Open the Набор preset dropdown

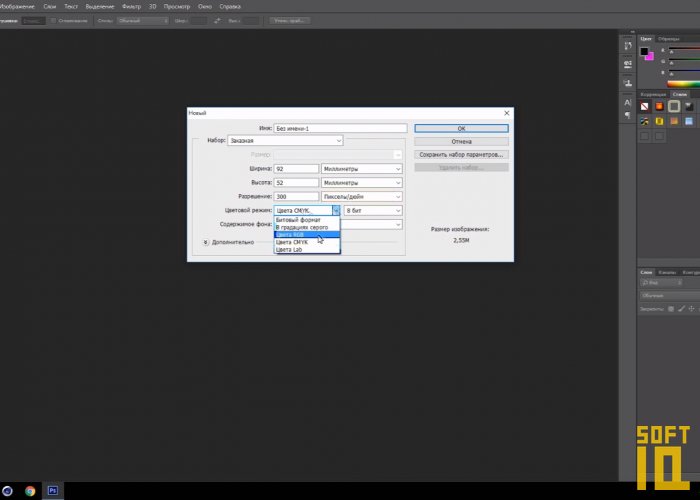pyautogui.click(x=285, y=141)
